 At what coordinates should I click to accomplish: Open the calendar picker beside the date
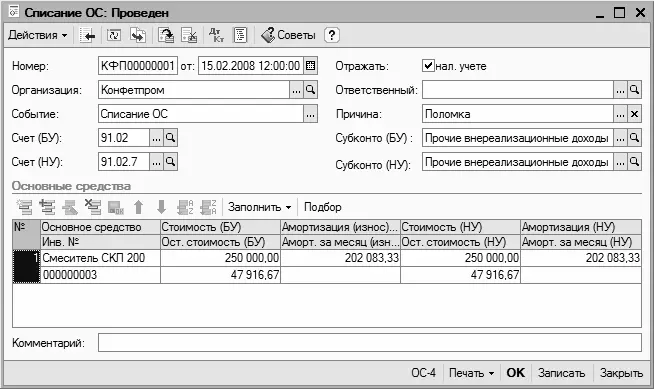click(x=310, y=66)
